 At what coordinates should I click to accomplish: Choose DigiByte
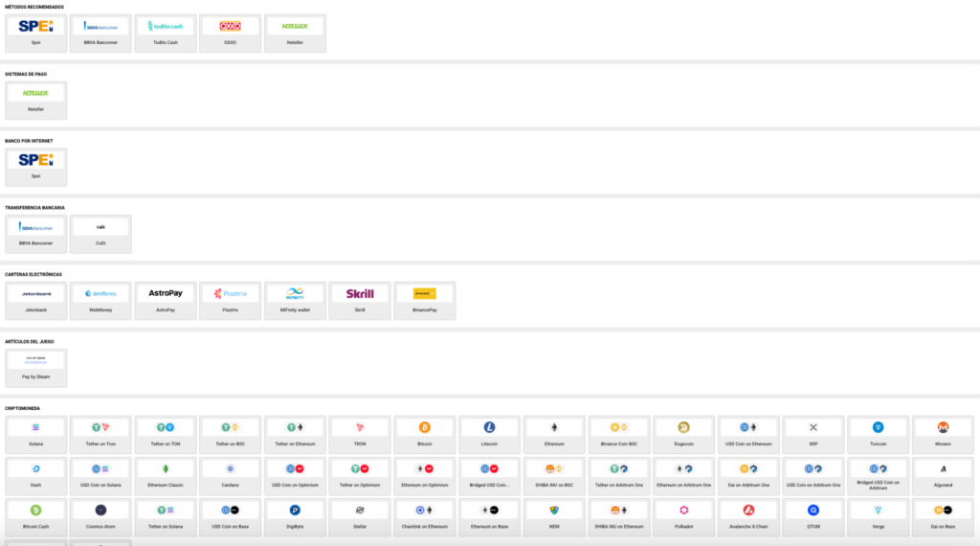coord(295,517)
